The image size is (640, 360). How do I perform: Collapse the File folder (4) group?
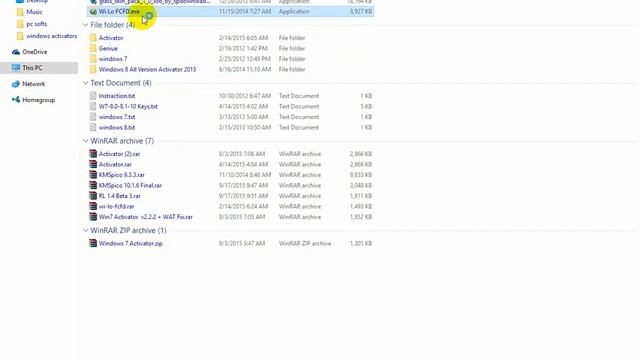[85, 25]
